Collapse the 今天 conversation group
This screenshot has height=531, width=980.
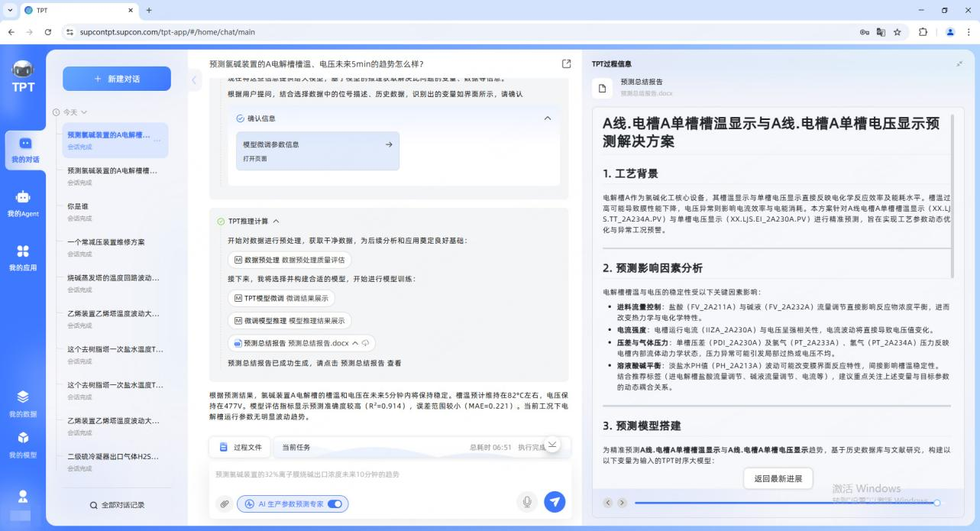point(84,112)
